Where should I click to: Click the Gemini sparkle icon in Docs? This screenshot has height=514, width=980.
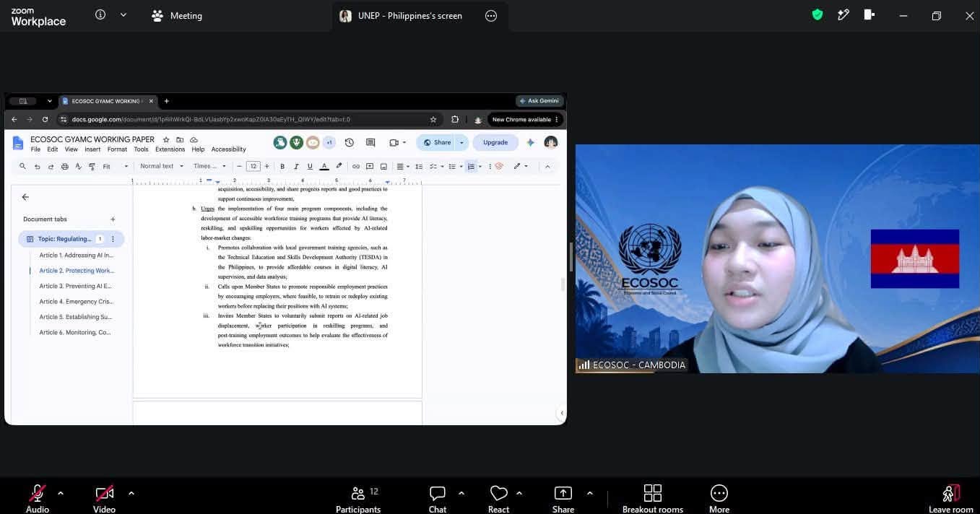(530, 142)
